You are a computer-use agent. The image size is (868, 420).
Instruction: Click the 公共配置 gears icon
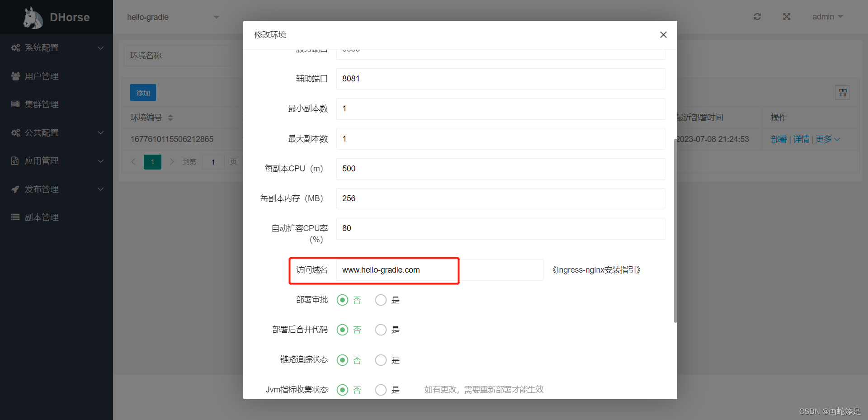15,132
